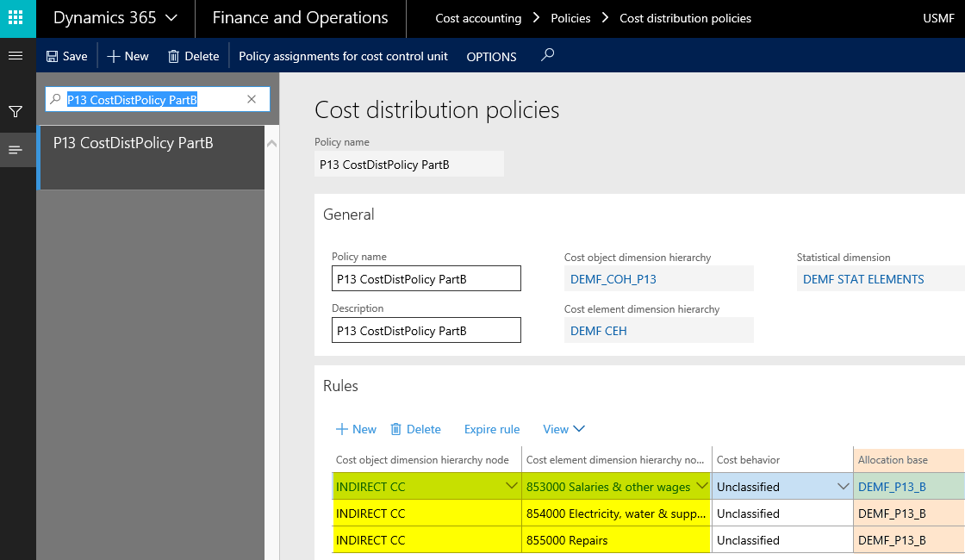Expand the View dropdown in Rules
Screen dimensions: 965x560
563,429
